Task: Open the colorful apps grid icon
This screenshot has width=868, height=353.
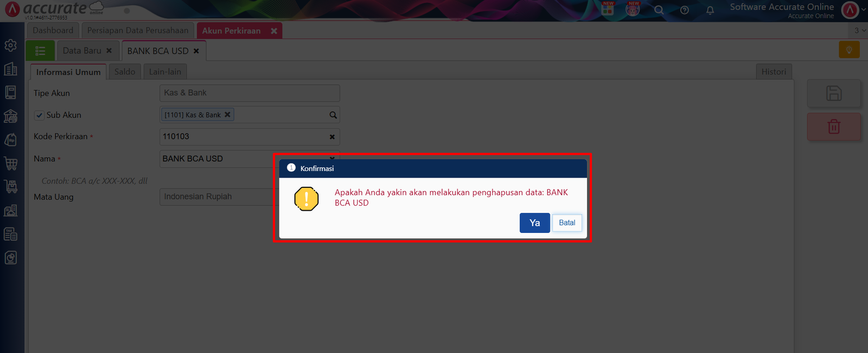Action: [608, 9]
